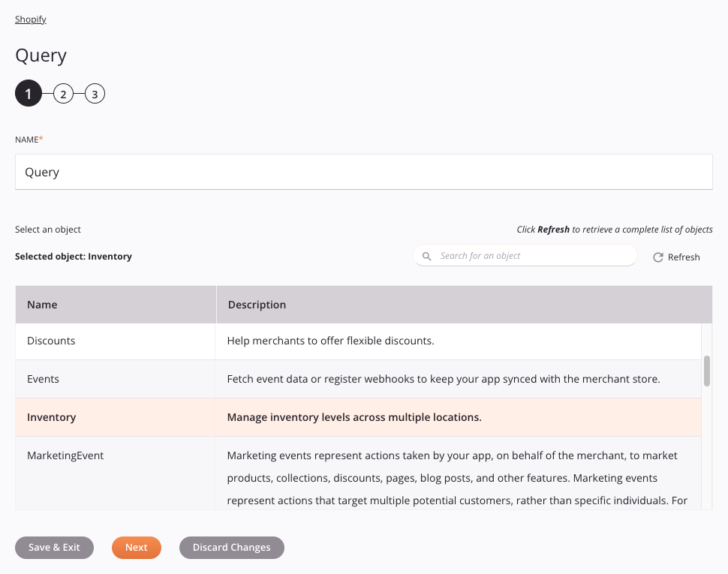Click the Selected object: Inventory label
The image size is (728, 574).
(x=73, y=256)
